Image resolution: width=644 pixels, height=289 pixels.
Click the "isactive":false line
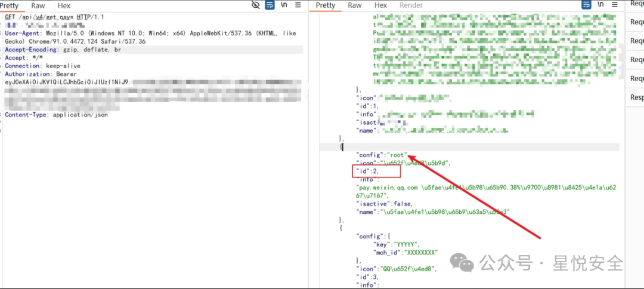[385, 204]
